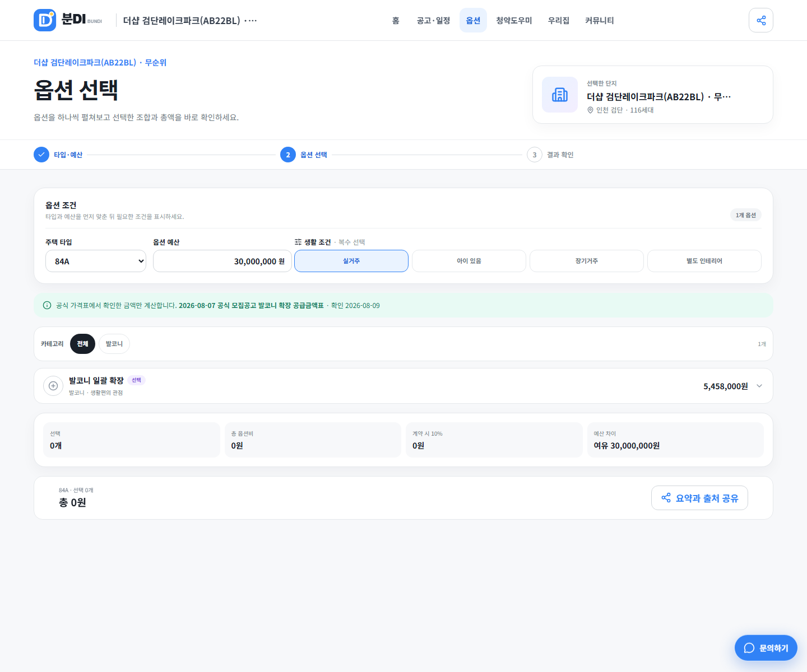Image resolution: width=807 pixels, height=672 pixels.
Task: Click the 선택 0개 summary value
Action: 55,446
